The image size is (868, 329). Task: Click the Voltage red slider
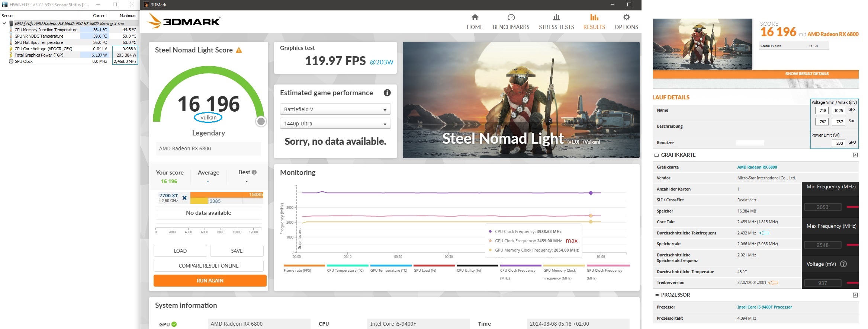pos(852,283)
